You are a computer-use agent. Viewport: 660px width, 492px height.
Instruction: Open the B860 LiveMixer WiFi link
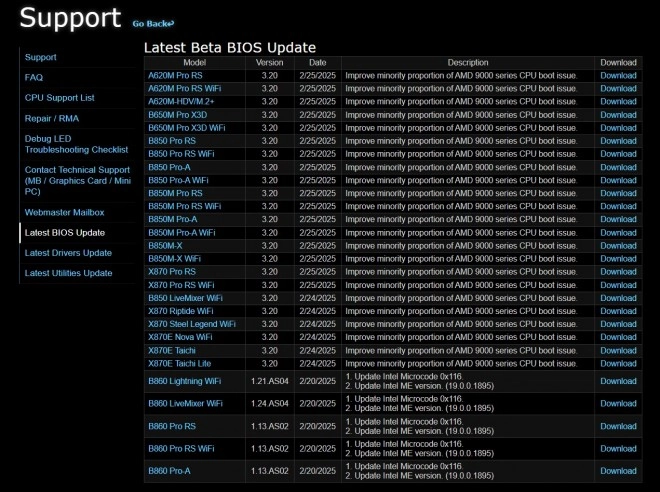click(185, 404)
